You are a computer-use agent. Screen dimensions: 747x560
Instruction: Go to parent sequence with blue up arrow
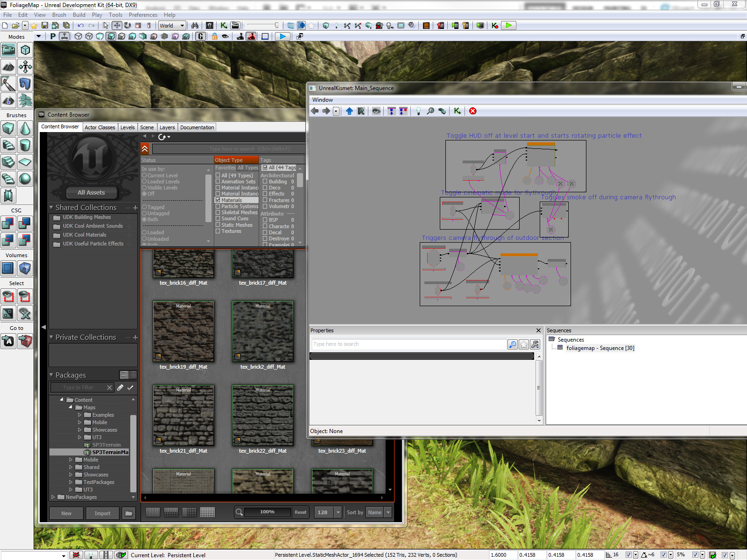(349, 111)
